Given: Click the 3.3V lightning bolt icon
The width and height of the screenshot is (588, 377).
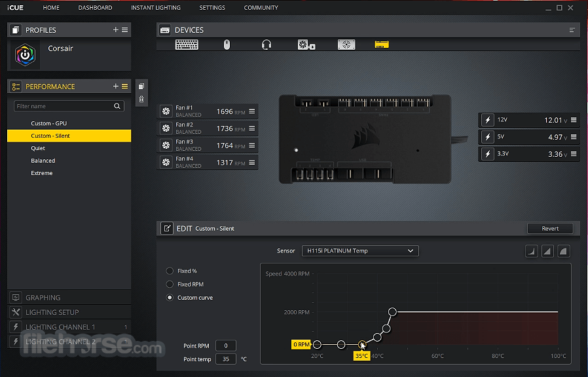Looking at the screenshot, I should tap(488, 154).
